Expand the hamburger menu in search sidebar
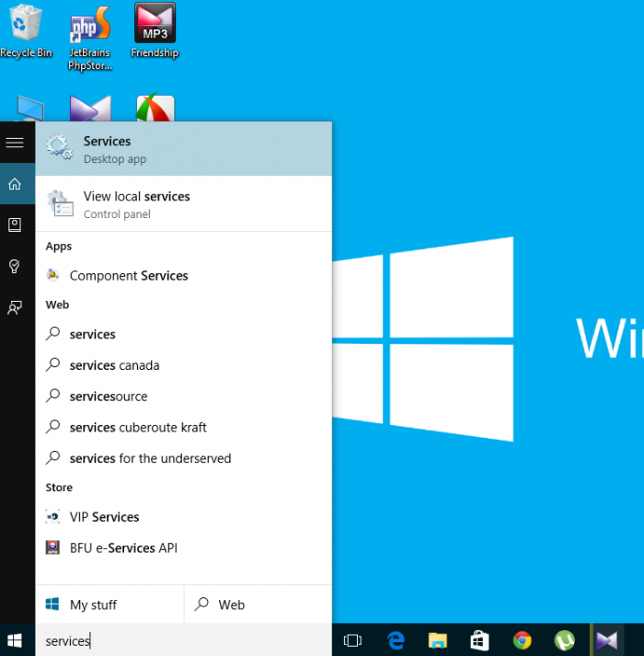 (x=15, y=143)
